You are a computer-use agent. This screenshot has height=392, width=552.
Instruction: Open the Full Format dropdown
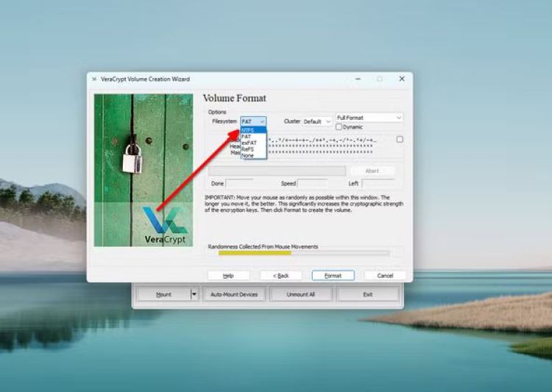(369, 118)
